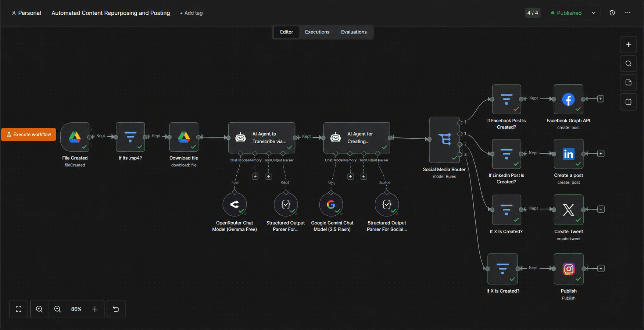Image resolution: width=644 pixels, height=330 pixels.
Task: Open 'If LinkedIn Post Is Created?' filter node
Action: [507, 154]
